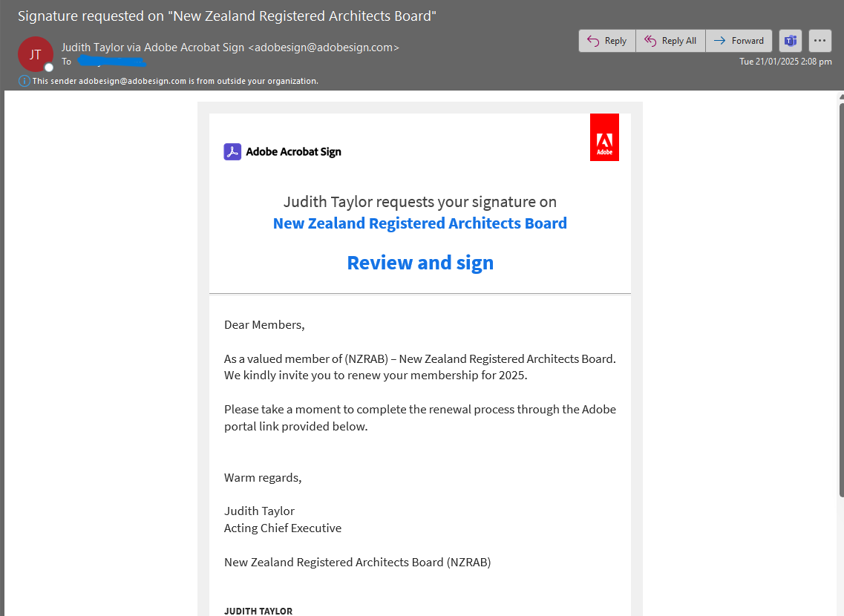
Task: Click the purple Adobe Acrobat Sign logo icon
Action: point(232,152)
